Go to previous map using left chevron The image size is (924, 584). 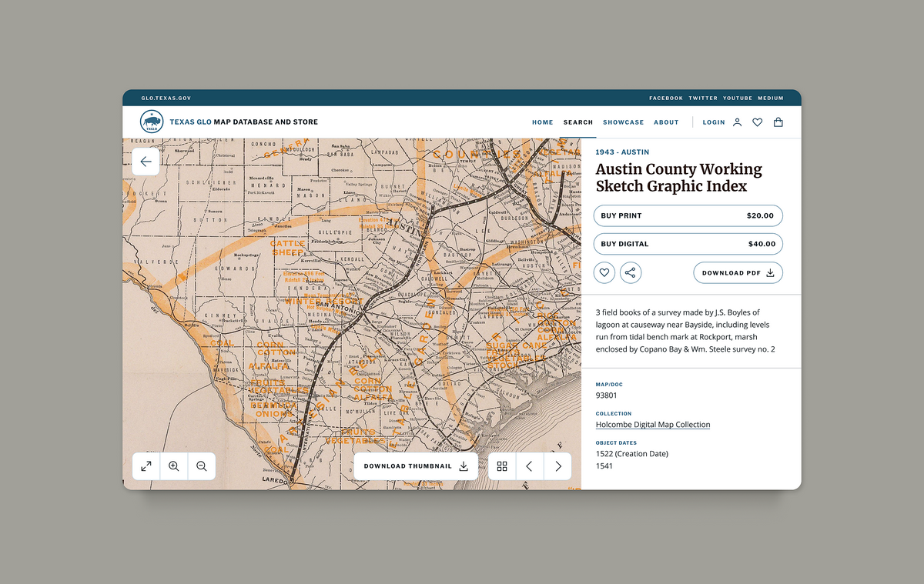[x=530, y=466]
